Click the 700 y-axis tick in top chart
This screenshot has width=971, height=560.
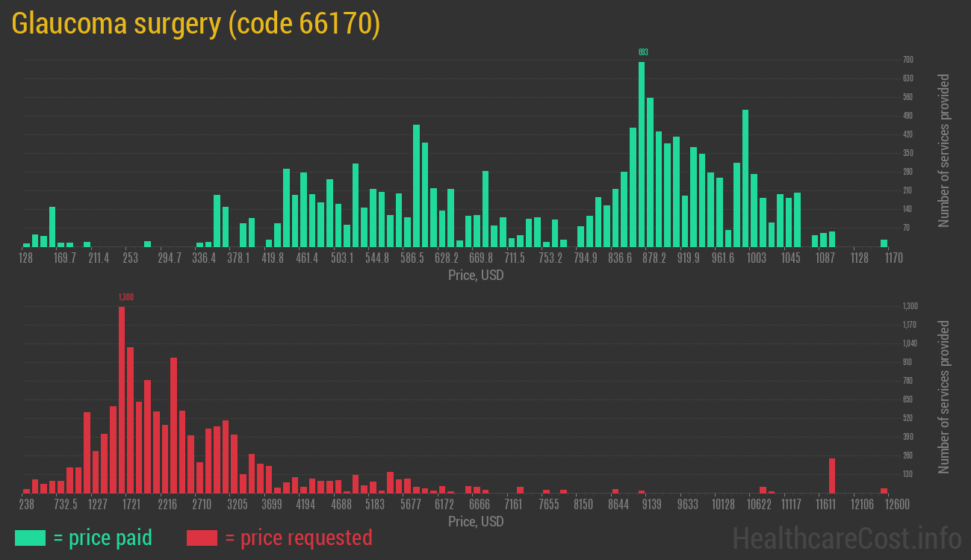[908, 60]
